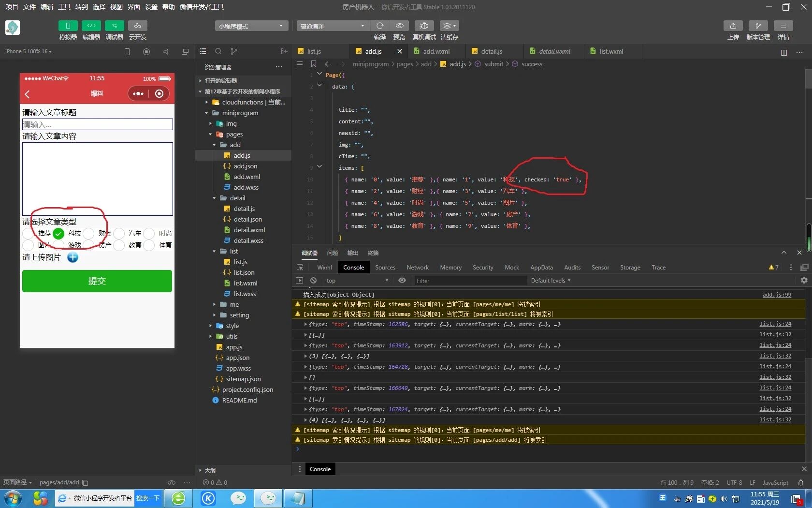Click the upload (上传) icon
812x508 pixels.
733,26
